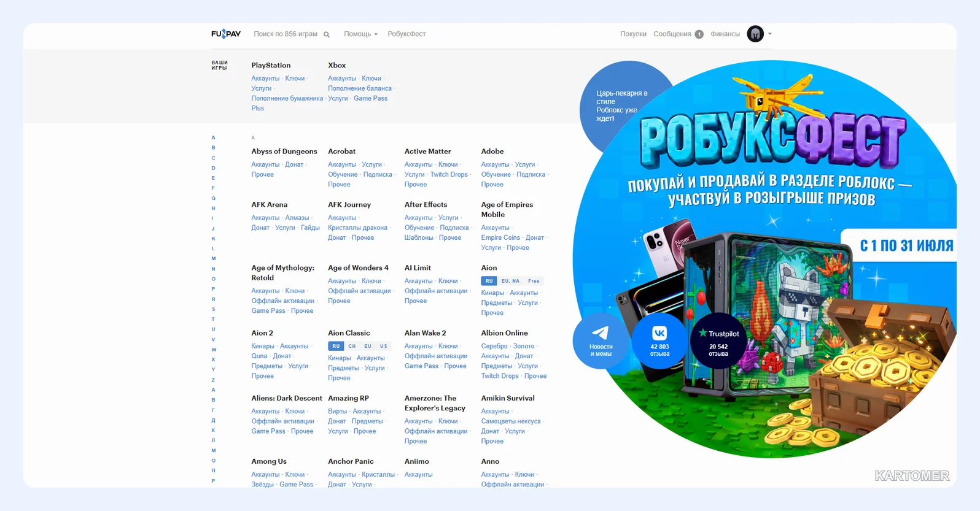Open Active Matter Twitch Drops link
This screenshot has height=511, width=980.
[x=449, y=174]
